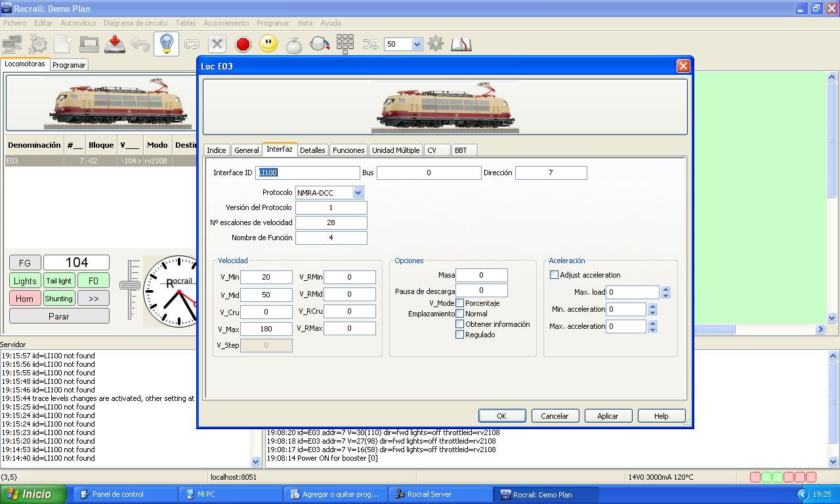Click the yellow smiley face icon
840x504 pixels.
coord(268,44)
